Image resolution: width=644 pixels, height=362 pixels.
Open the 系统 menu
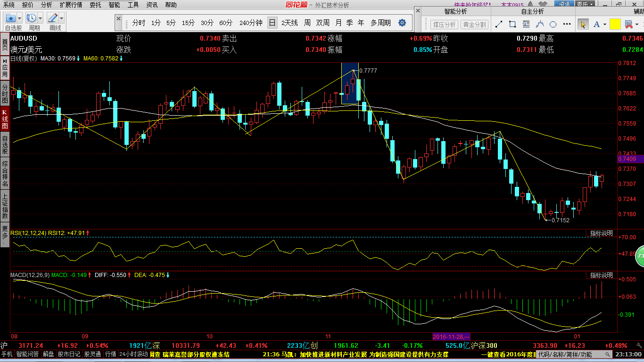pos(8,5)
